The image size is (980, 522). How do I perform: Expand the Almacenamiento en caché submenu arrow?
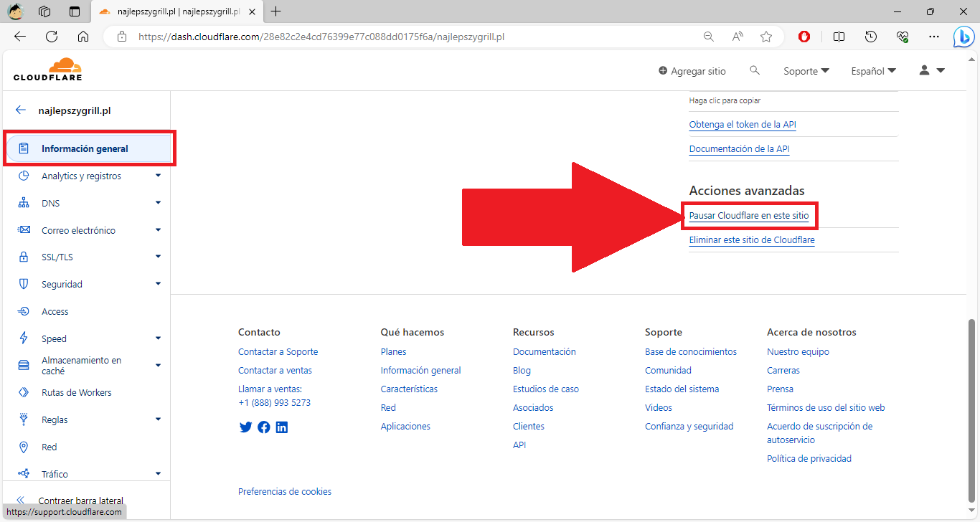tap(159, 366)
